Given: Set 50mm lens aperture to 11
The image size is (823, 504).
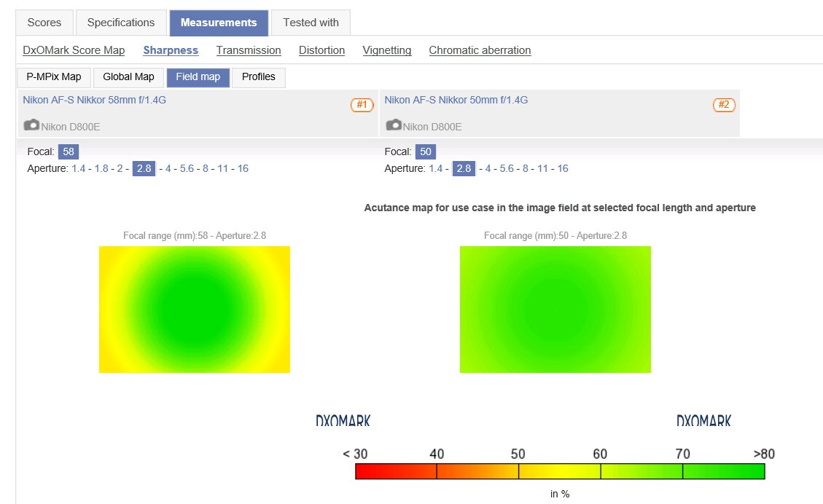Looking at the screenshot, I should pyautogui.click(x=543, y=168).
